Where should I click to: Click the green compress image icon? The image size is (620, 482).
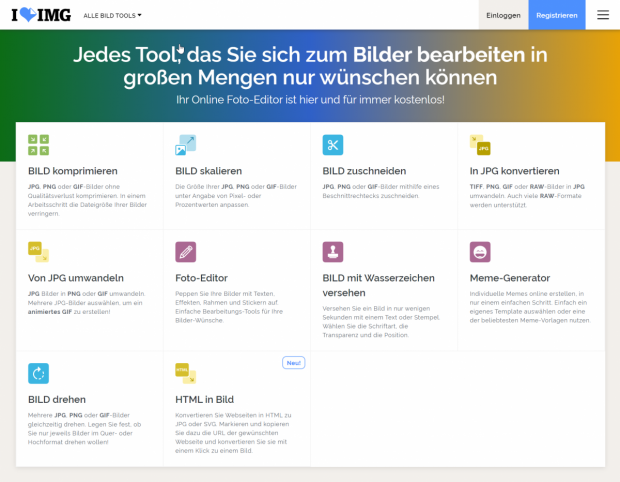pyautogui.click(x=38, y=145)
